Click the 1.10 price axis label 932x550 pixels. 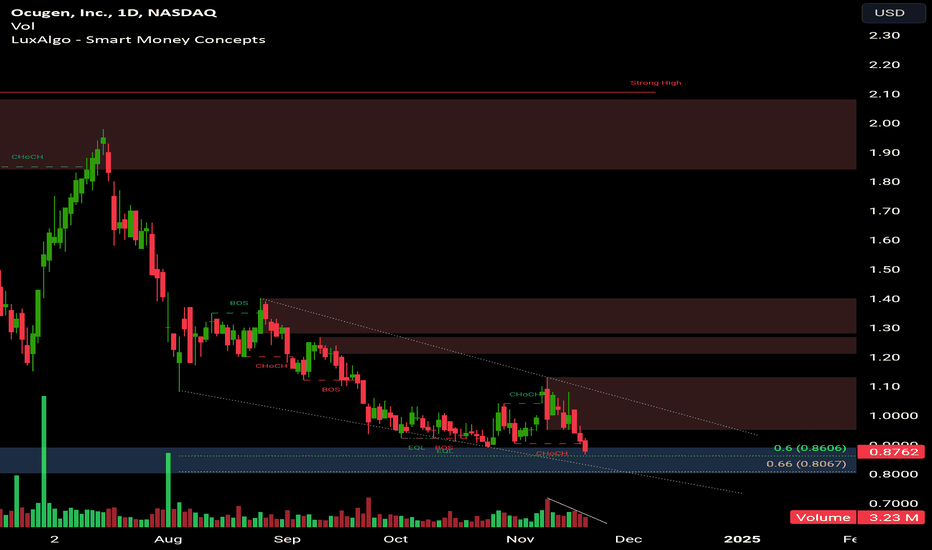click(884, 386)
